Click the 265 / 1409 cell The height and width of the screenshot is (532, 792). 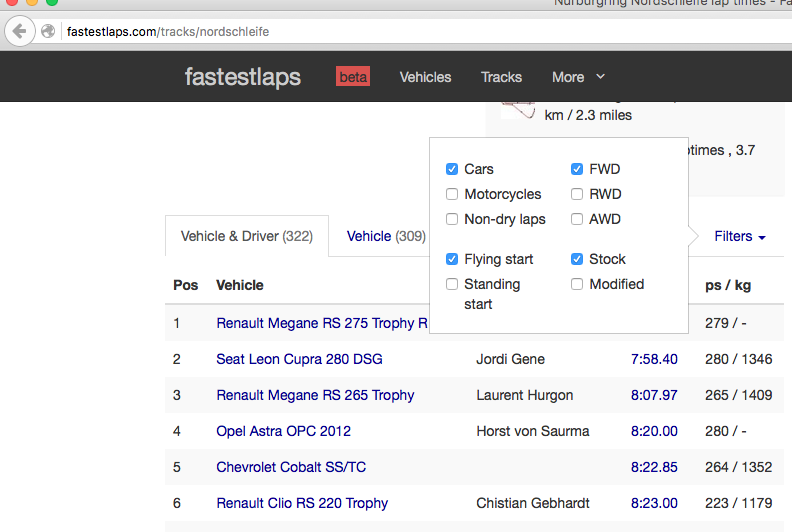point(738,395)
